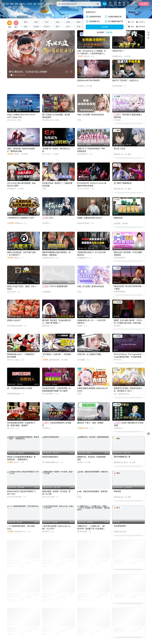152x644 pixels.
Task: Open the 社区中心 link
Action: [x=141, y=22]
